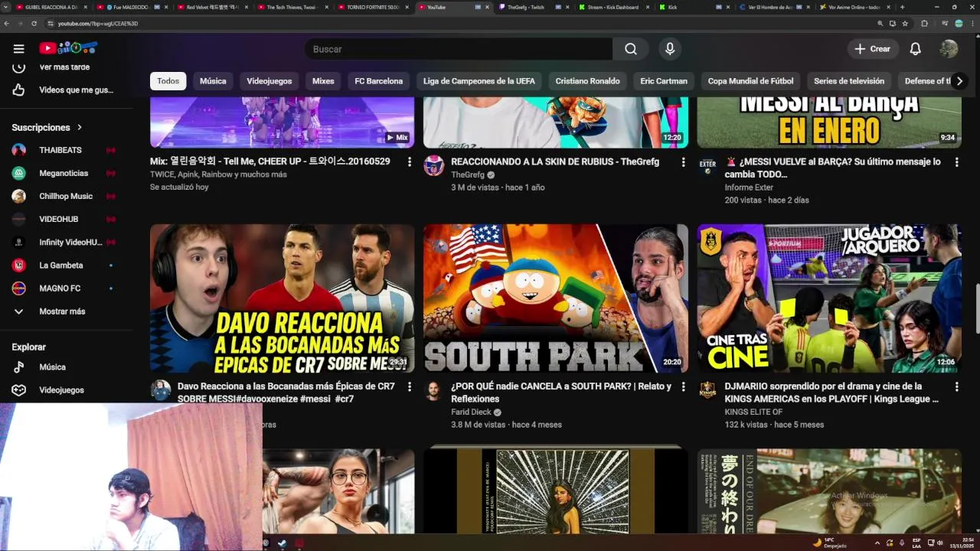This screenshot has height=551, width=980.
Task: Open Farid Dieck channel avatar
Action: tap(434, 390)
